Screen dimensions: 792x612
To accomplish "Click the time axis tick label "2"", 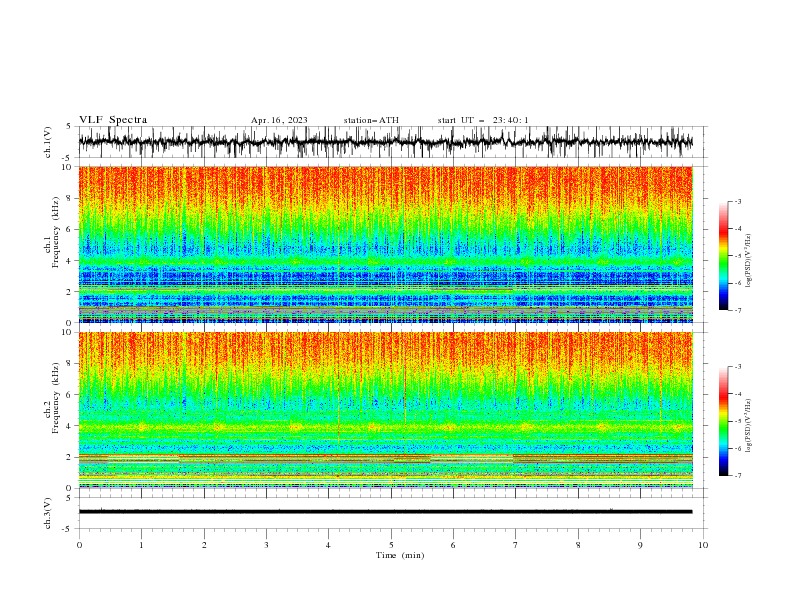I will [204, 545].
